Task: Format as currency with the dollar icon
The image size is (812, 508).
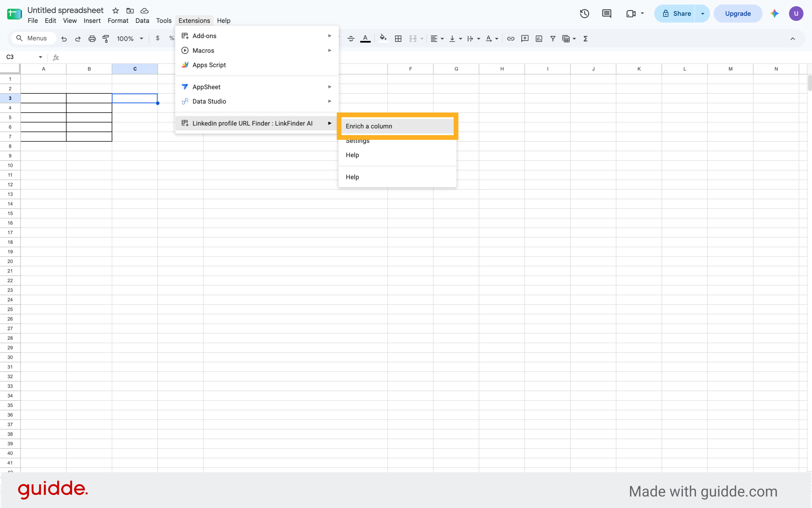Action: (158, 38)
